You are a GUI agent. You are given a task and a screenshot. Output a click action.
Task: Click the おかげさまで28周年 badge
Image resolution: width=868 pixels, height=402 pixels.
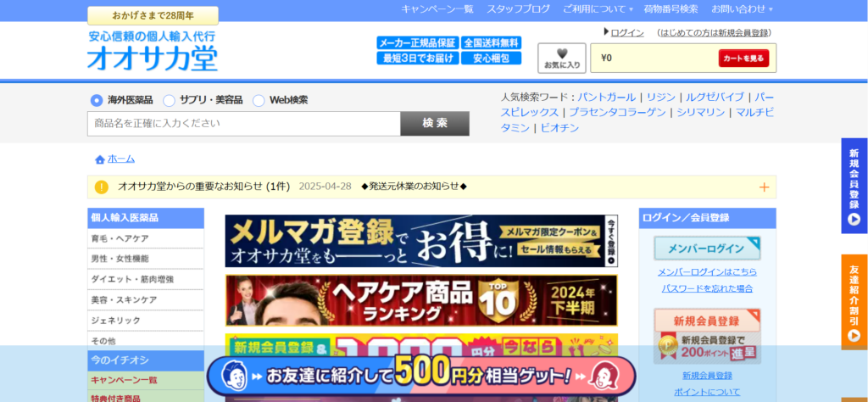153,15
